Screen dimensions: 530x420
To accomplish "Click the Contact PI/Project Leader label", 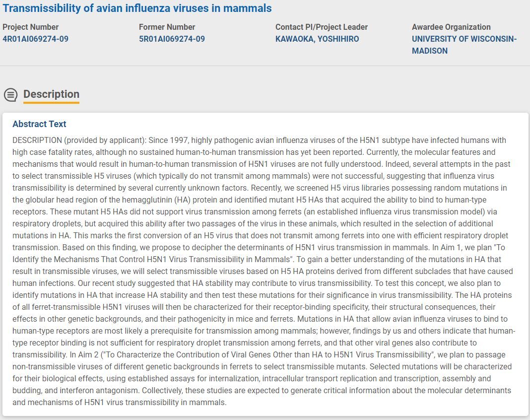I will tap(322, 27).
